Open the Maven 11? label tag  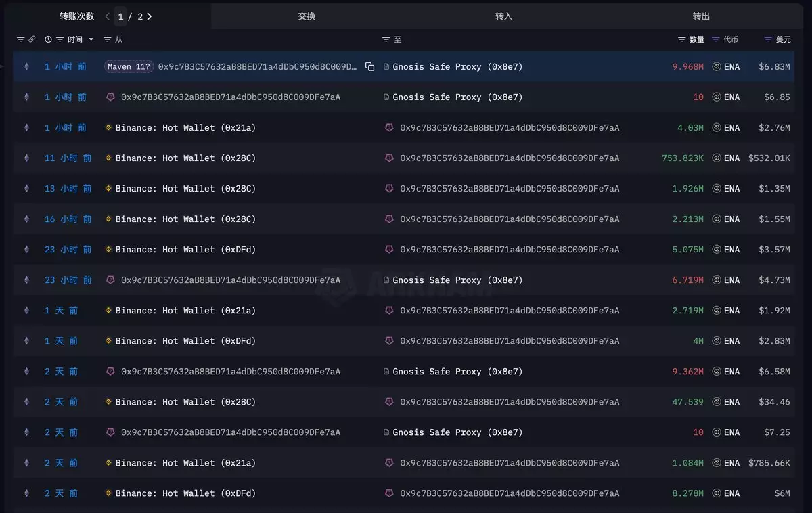[129, 66]
